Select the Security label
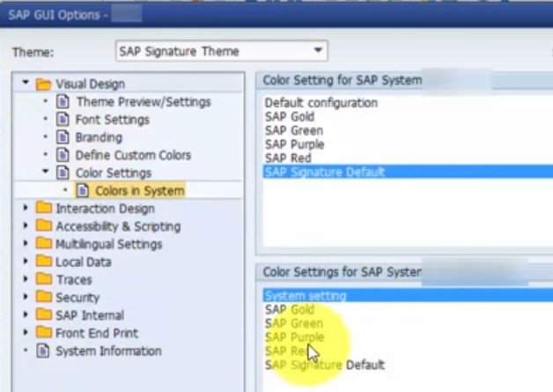Viewport: 553px width, 392px height. [x=77, y=298]
